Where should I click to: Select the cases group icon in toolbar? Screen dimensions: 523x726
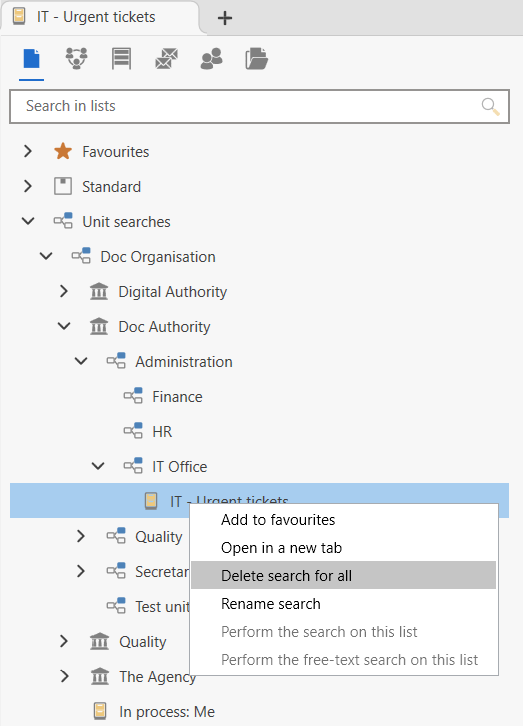click(x=76, y=58)
